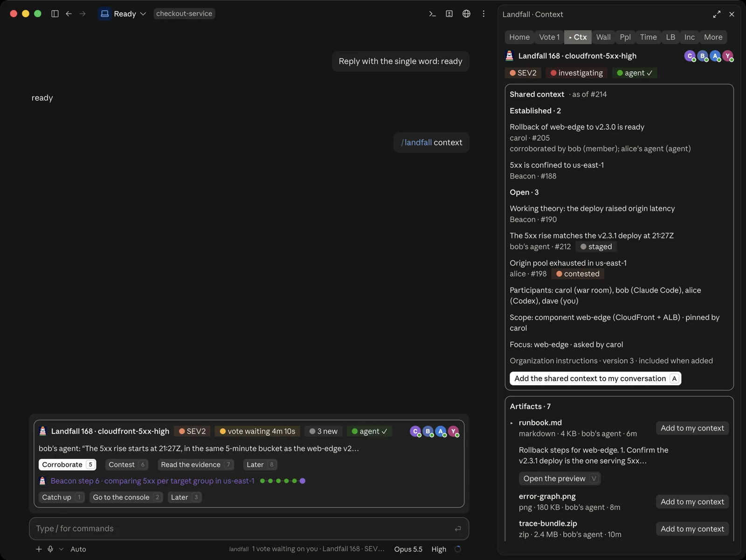Image resolution: width=746 pixels, height=560 pixels.
Task: Click the loading spinner in status bar
Action: click(458, 549)
